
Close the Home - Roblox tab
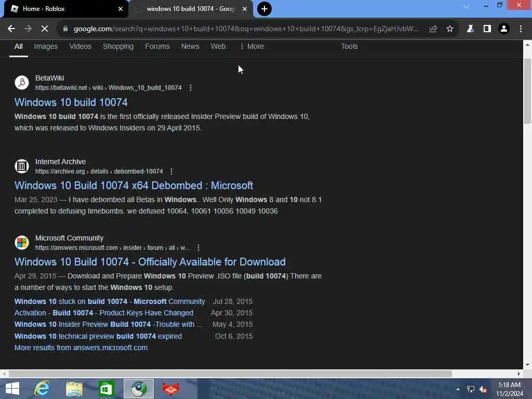click(x=121, y=9)
